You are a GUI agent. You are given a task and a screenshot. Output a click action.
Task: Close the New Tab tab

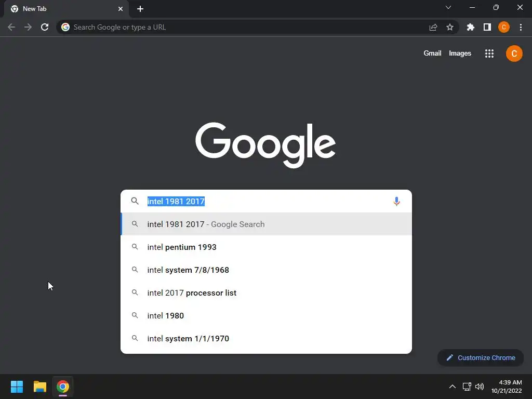coord(121,9)
